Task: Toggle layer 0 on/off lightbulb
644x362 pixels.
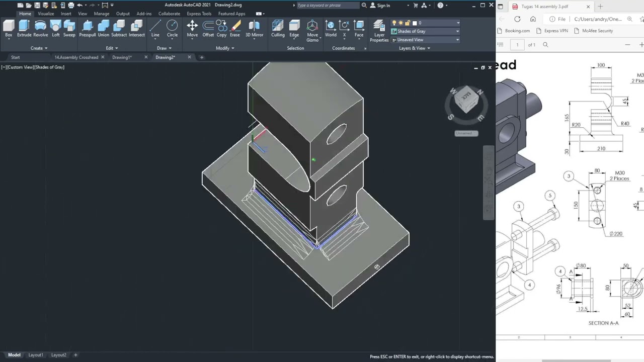Action: tap(394, 23)
